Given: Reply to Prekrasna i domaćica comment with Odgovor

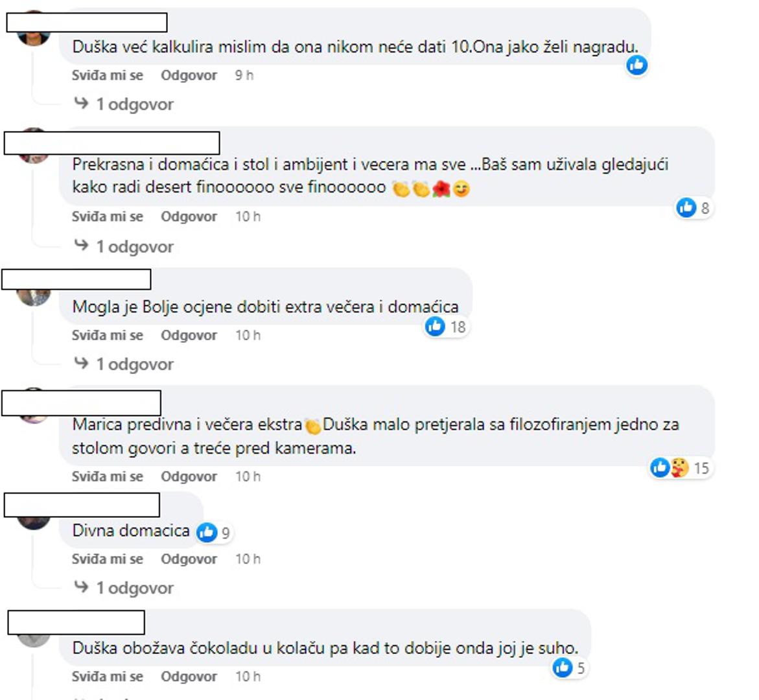Looking at the screenshot, I should click(x=189, y=216).
